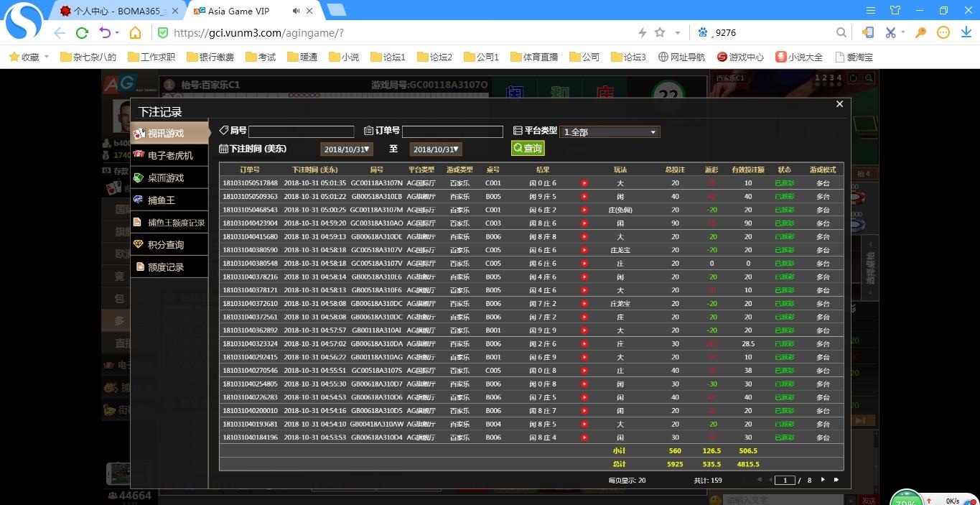Screen dimensions: 980x505
Task: Click the search magnifier icon
Action: [x=841, y=32]
